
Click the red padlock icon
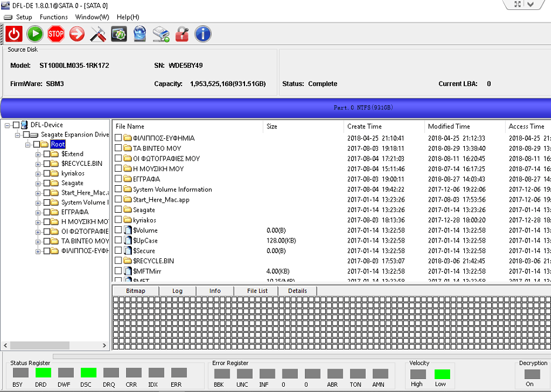pyautogui.click(x=182, y=34)
